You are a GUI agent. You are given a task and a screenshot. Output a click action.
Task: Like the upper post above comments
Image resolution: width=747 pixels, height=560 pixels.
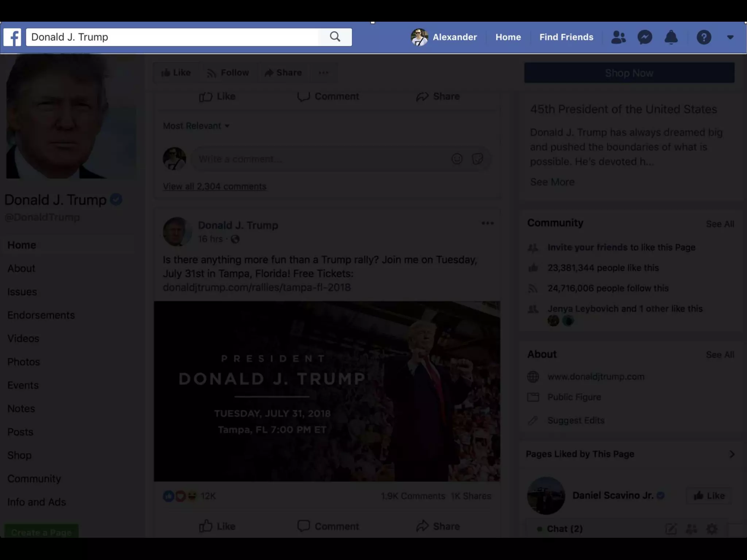pos(217,96)
